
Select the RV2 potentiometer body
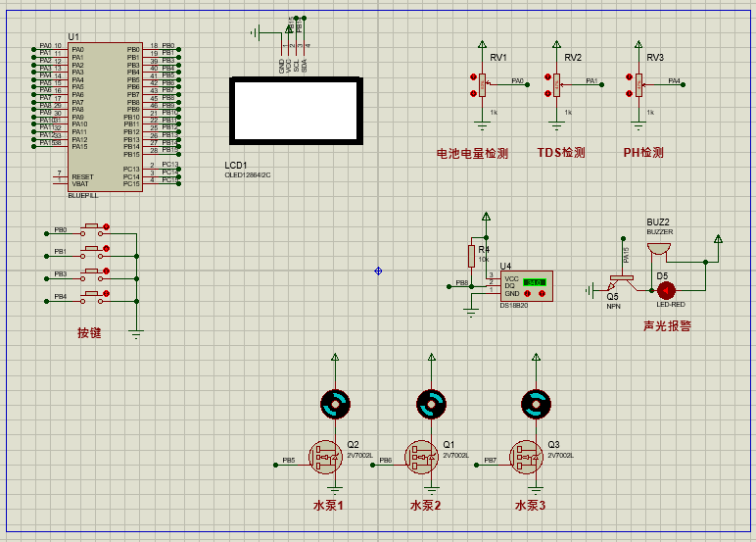(556, 85)
